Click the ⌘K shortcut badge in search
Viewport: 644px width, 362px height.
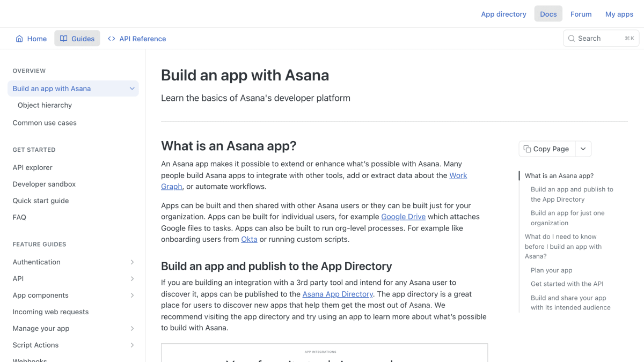[629, 39]
